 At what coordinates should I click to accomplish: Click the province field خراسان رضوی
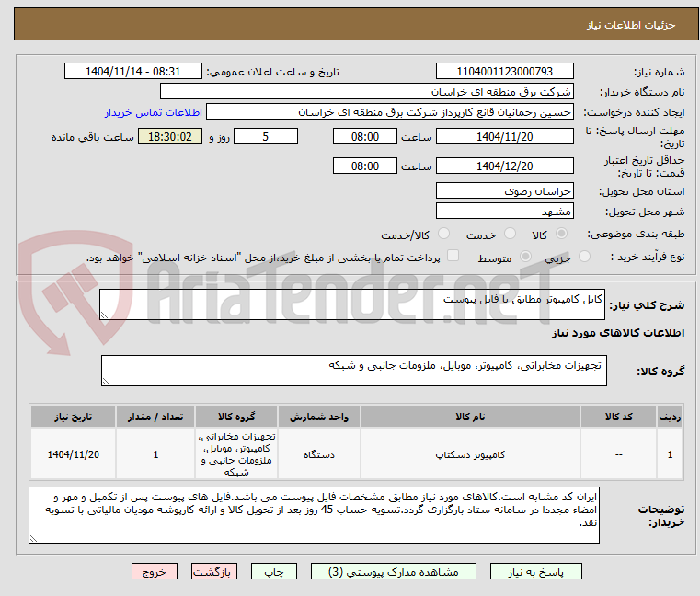pyautogui.click(x=504, y=191)
